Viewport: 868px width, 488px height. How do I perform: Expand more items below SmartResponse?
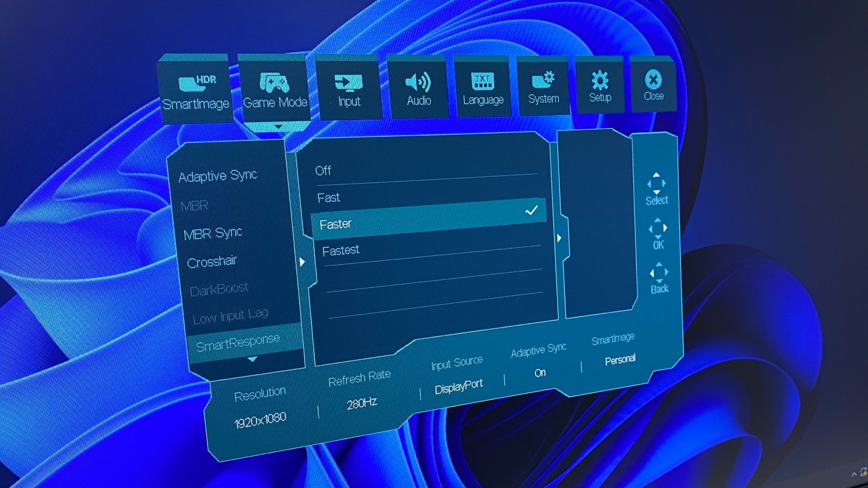(252, 359)
